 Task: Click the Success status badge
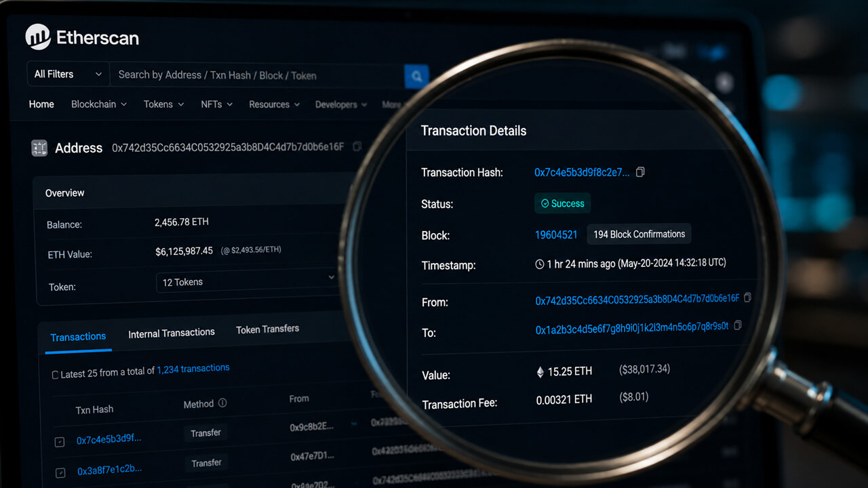[x=562, y=203]
